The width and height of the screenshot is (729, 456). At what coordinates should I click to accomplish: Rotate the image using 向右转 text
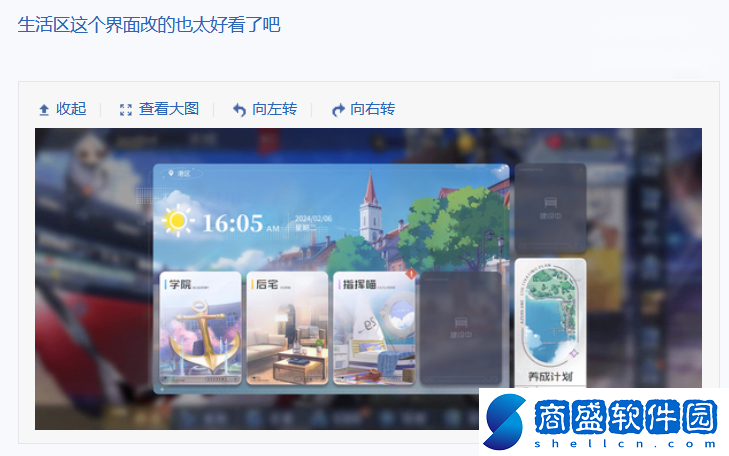(x=372, y=109)
